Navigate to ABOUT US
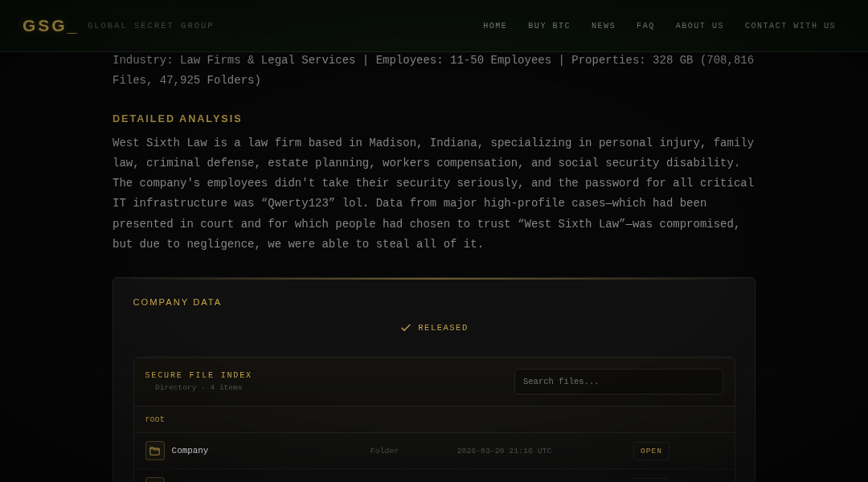The width and height of the screenshot is (868, 482). click(x=700, y=26)
